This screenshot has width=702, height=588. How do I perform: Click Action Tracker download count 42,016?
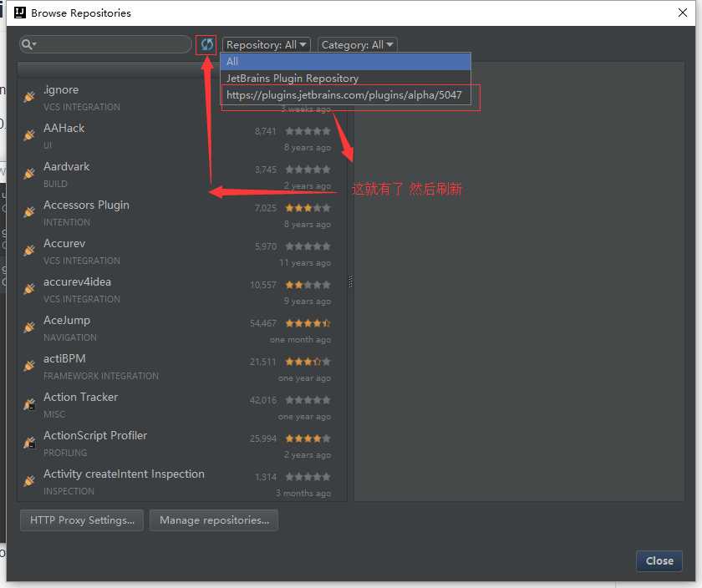click(x=263, y=400)
